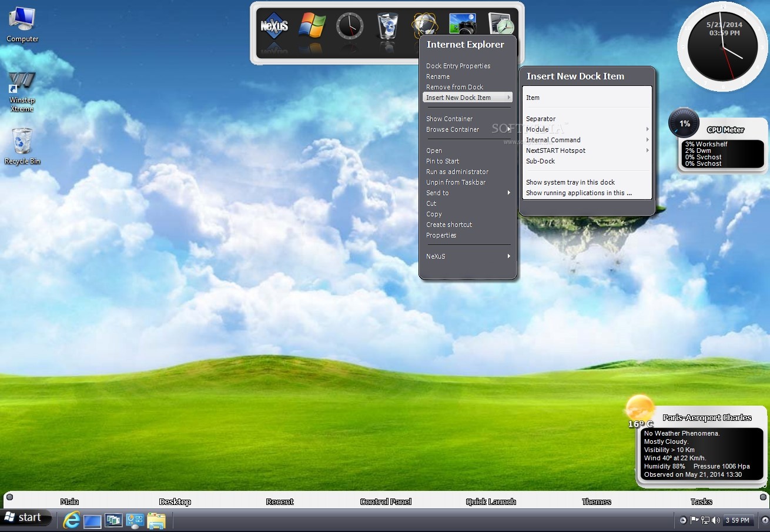Open the NeXuS logo dock icon

(274, 25)
